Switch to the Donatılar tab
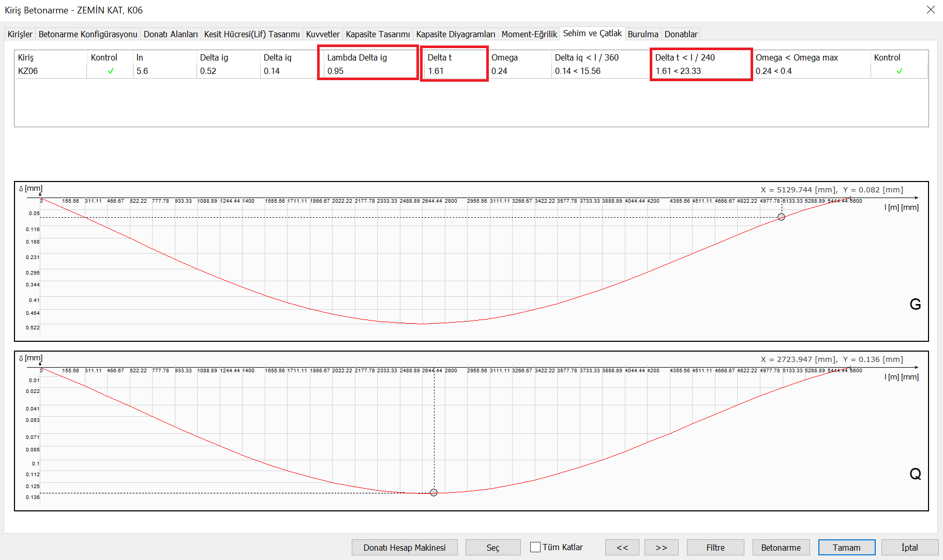The image size is (943, 560). pos(681,34)
